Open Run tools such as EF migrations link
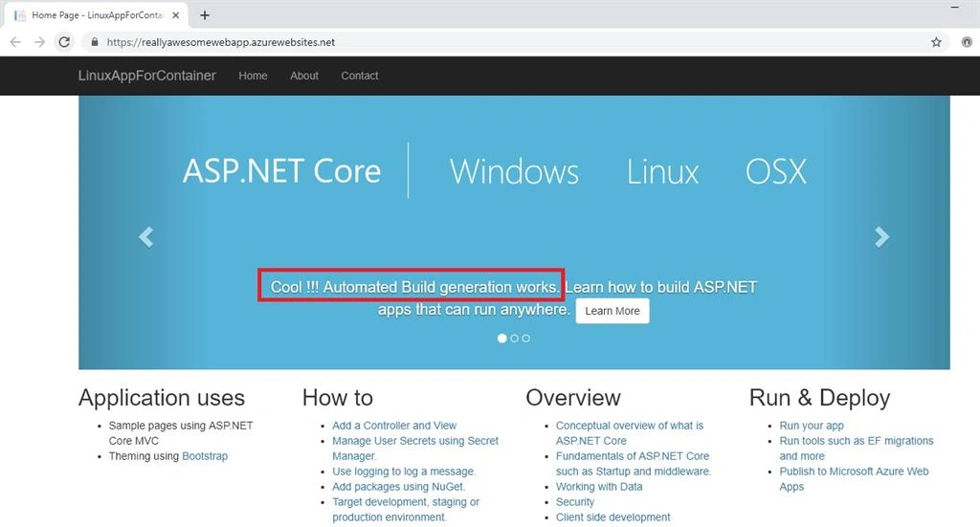This screenshot has width=980, height=527. tap(857, 449)
